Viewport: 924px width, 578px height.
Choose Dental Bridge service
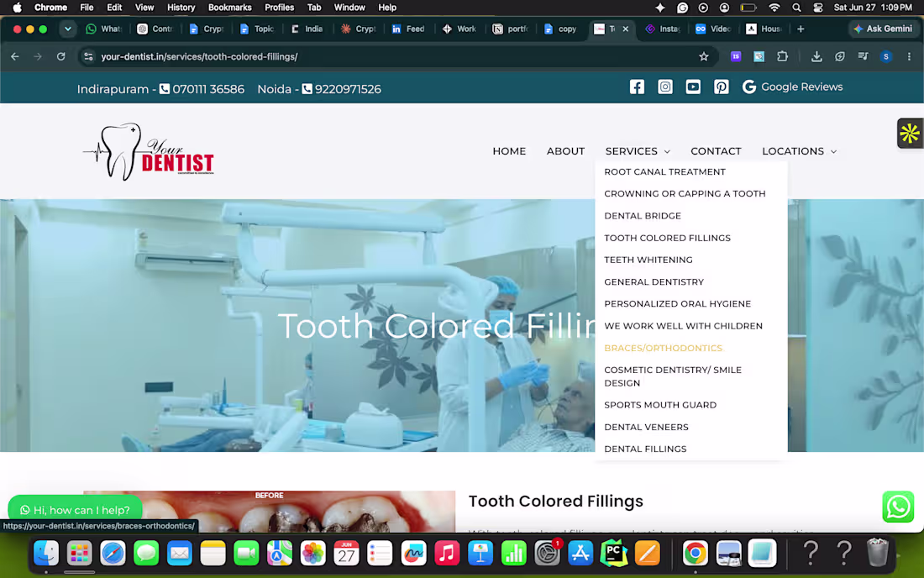click(643, 216)
